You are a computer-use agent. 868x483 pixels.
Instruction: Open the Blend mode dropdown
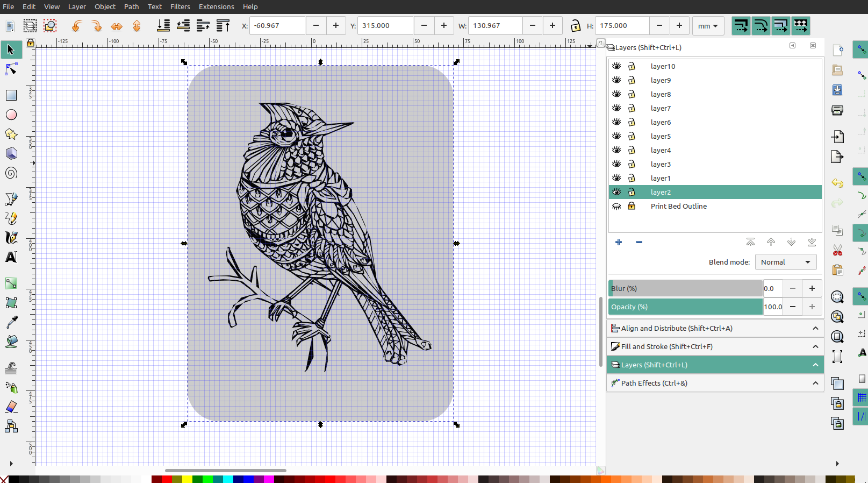click(x=785, y=262)
